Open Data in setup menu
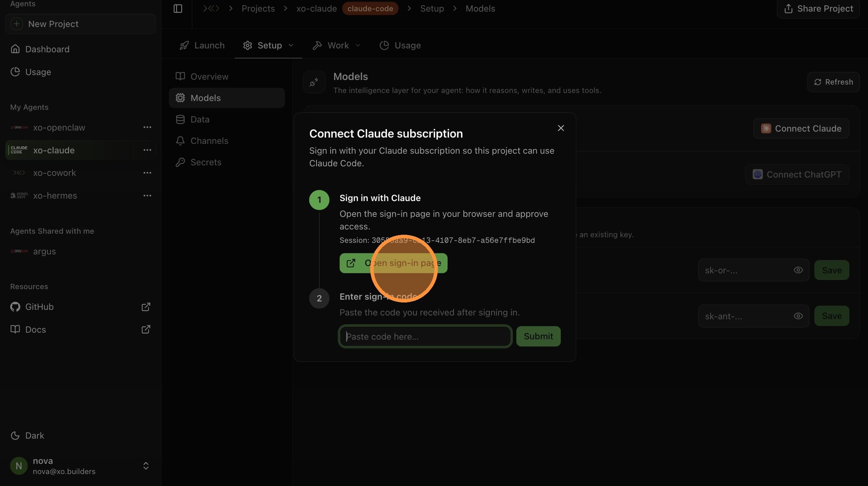This screenshot has height=486, width=868. pyautogui.click(x=227, y=119)
